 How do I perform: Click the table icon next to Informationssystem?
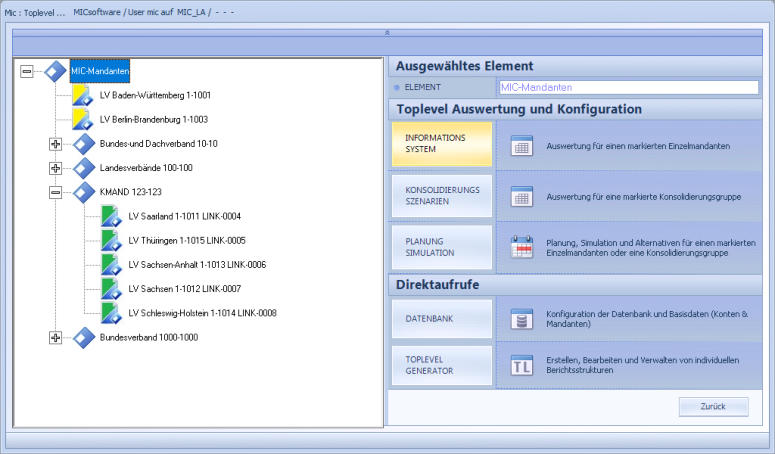pyautogui.click(x=521, y=146)
